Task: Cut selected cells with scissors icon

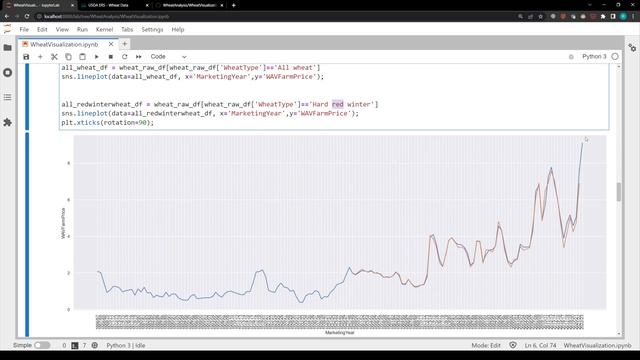Action: 54,57
